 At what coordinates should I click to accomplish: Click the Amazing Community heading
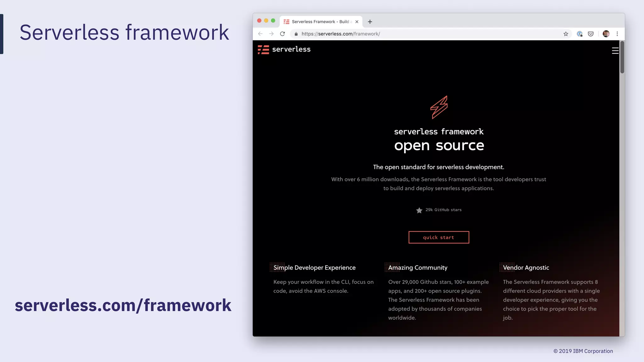coord(418,268)
